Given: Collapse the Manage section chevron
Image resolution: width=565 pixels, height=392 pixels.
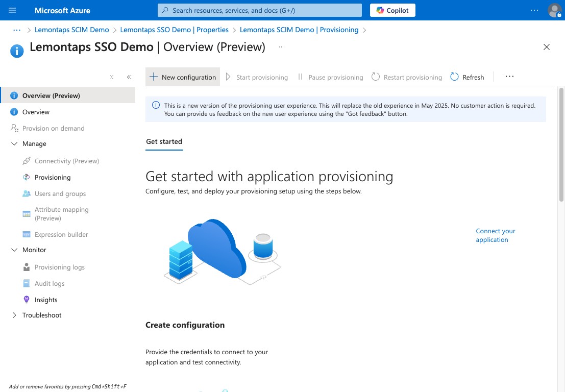Looking at the screenshot, I should pos(14,144).
